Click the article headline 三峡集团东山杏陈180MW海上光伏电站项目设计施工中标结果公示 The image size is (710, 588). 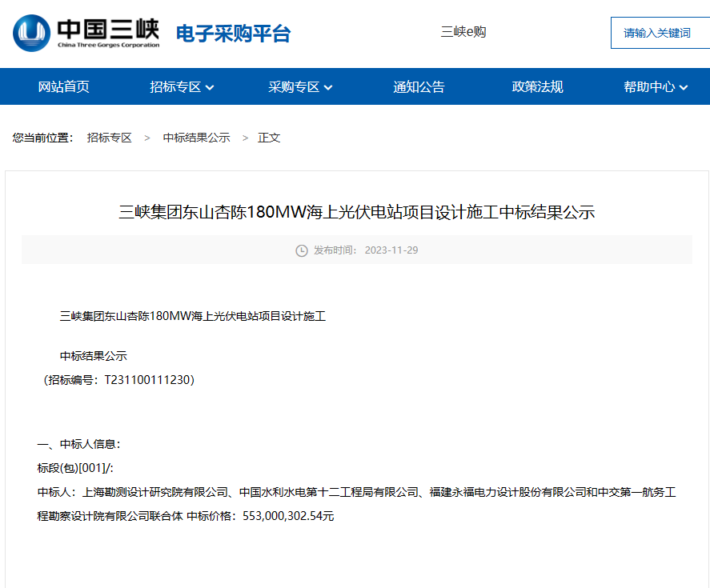coord(356,212)
